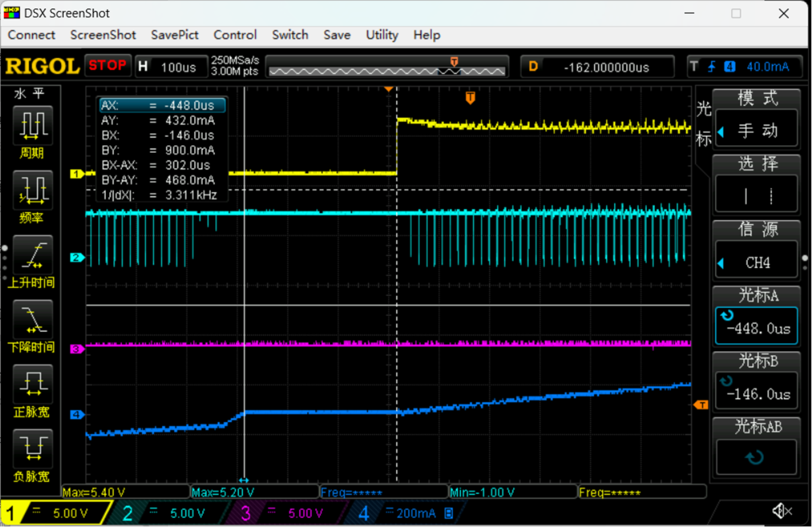The width and height of the screenshot is (812, 527).
Task: Select the 上升时间 rise time icon
Action: coord(33,255)
